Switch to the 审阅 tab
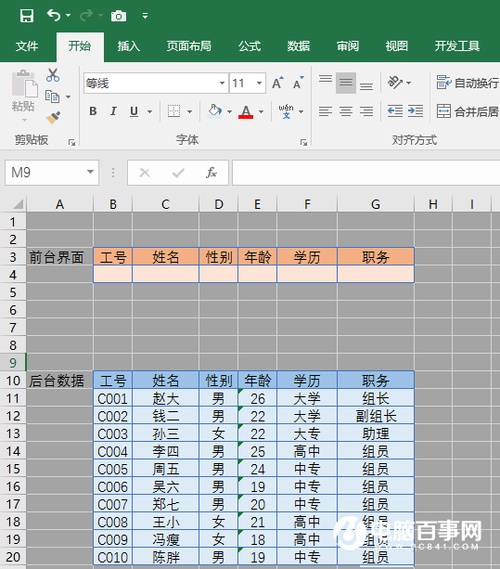Viewport: 500px width, 569px height. (x=347, y=46)
